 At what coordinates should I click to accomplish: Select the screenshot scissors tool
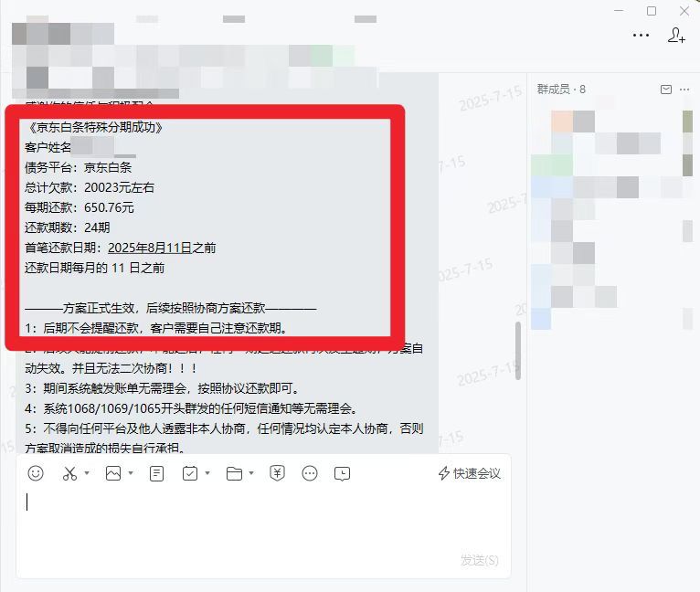[x=69, y=473]
